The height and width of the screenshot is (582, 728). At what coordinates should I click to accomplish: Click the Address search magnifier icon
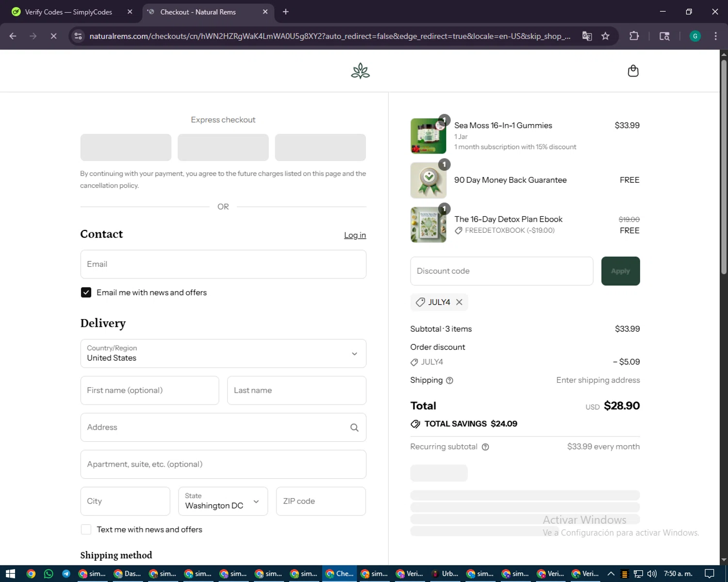354,427
